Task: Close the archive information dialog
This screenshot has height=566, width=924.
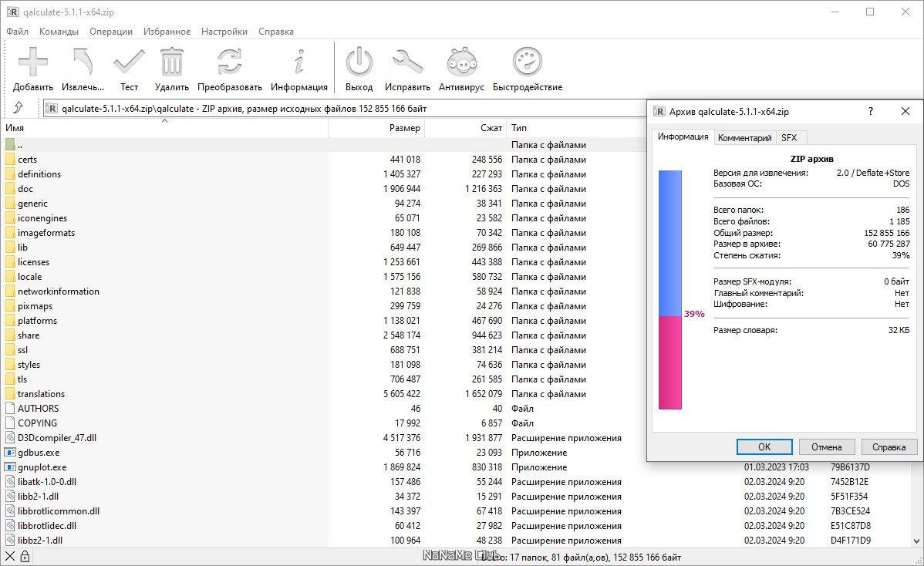Action: click(x=905, y=111)
